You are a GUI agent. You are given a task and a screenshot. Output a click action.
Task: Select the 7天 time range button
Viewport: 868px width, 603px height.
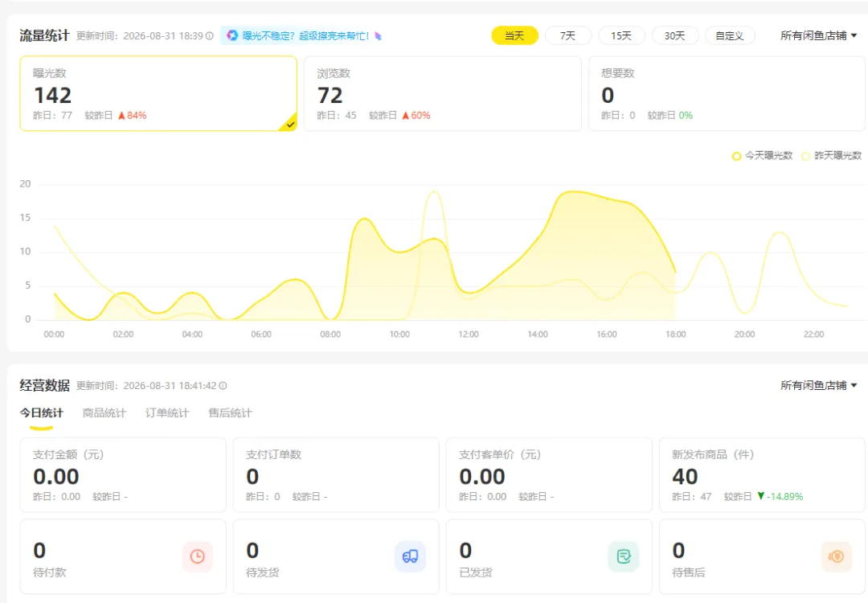[x=568, y=36]
